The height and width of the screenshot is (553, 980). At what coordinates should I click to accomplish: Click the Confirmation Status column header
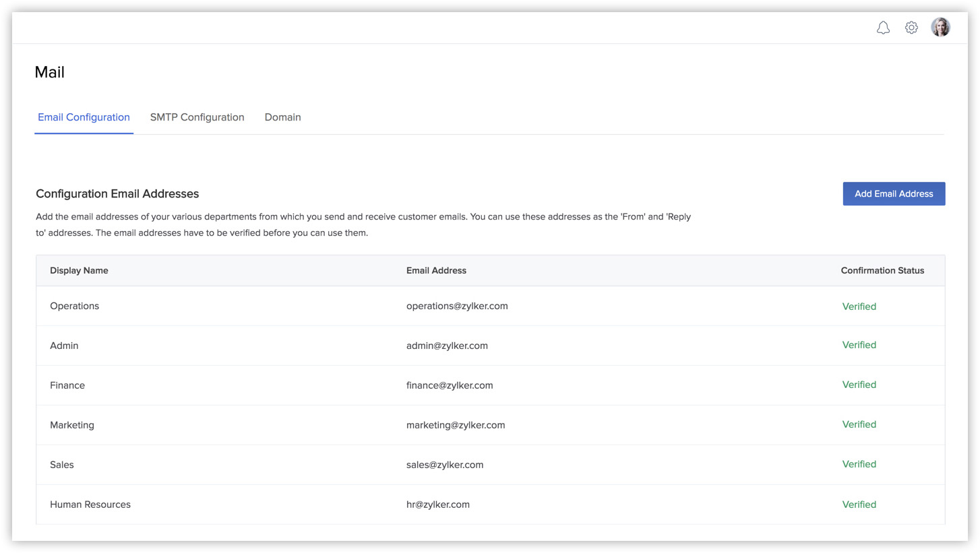tap(882, 270)
